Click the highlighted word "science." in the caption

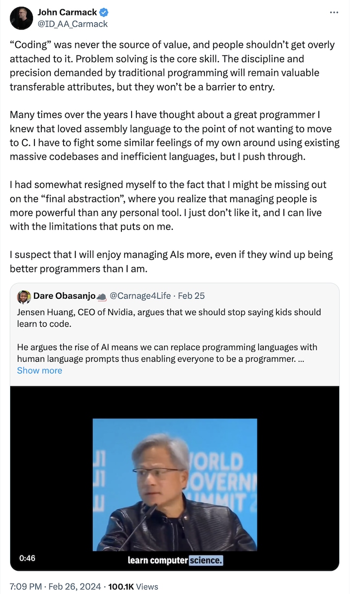pyautogui.click(x=206, y=560)
